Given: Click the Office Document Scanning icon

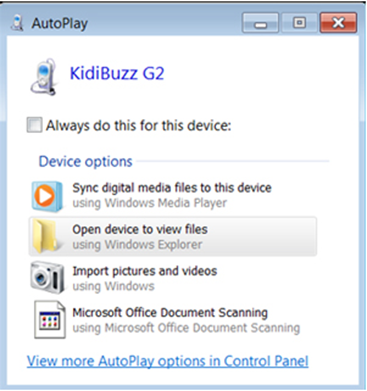Looking at the screenshot, I should click(49, 320).
